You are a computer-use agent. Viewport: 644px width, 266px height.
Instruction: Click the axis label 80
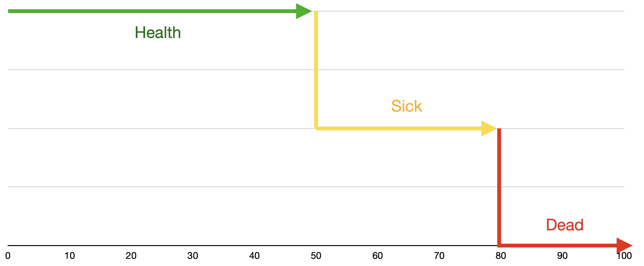click(501, 256)
